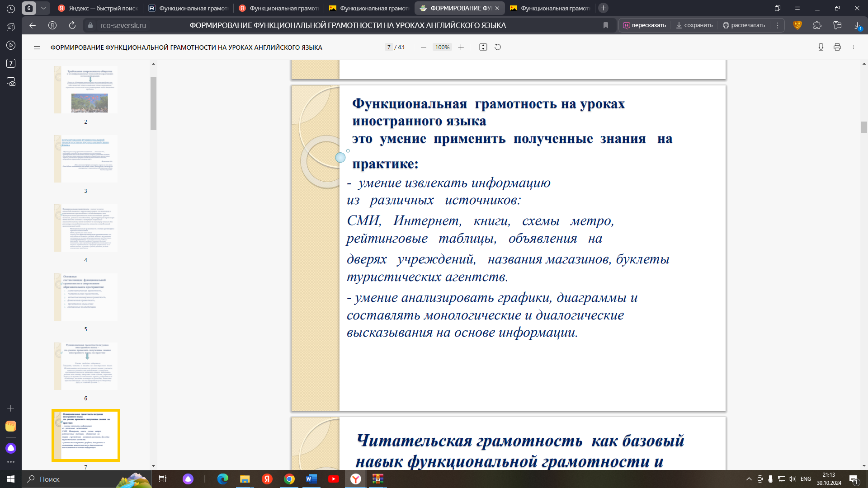
Task: Toggle the PDF thumbnail sidebar menu
Action: click(x=37, y=47)
